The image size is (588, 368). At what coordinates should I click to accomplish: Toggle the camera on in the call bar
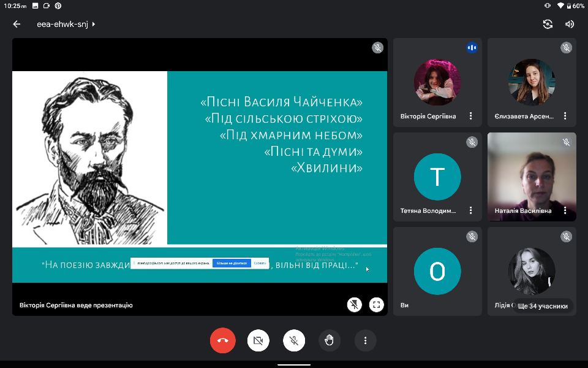[258, 340]
